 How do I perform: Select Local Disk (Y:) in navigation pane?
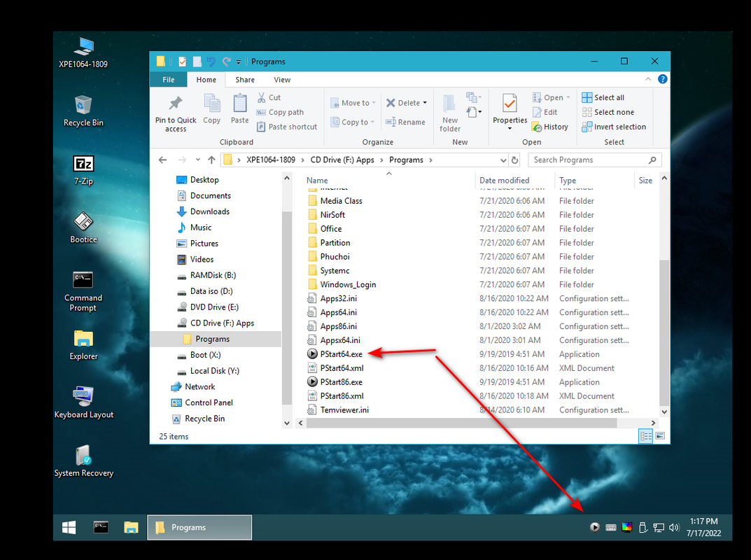pyautogui.click(x=208, y=371)
